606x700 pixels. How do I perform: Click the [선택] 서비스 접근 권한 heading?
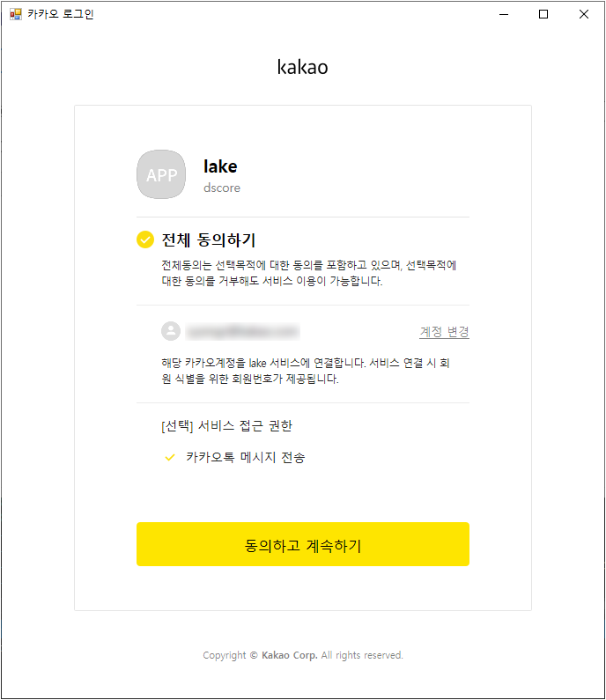(227, 426)
